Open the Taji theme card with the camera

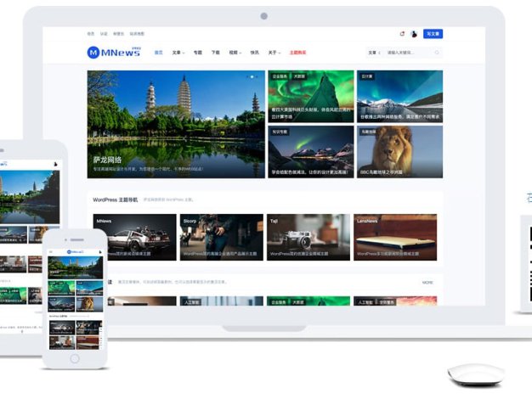tap(308, 238)
